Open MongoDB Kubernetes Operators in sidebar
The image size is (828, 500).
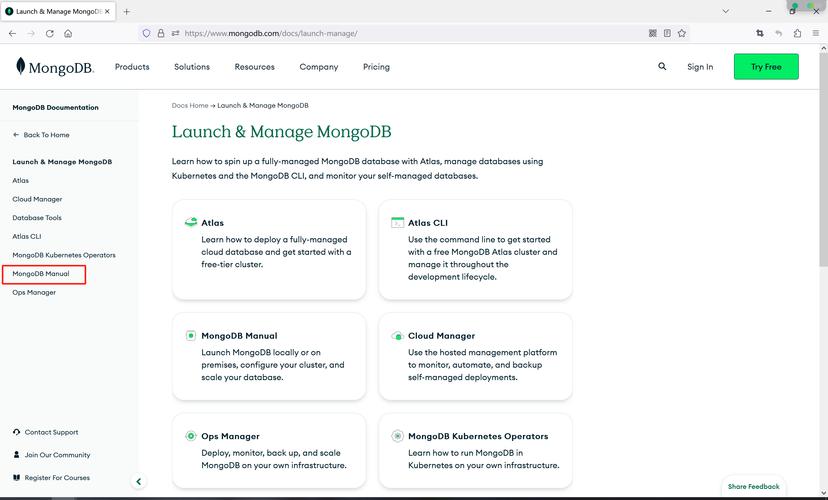(64, 255)
